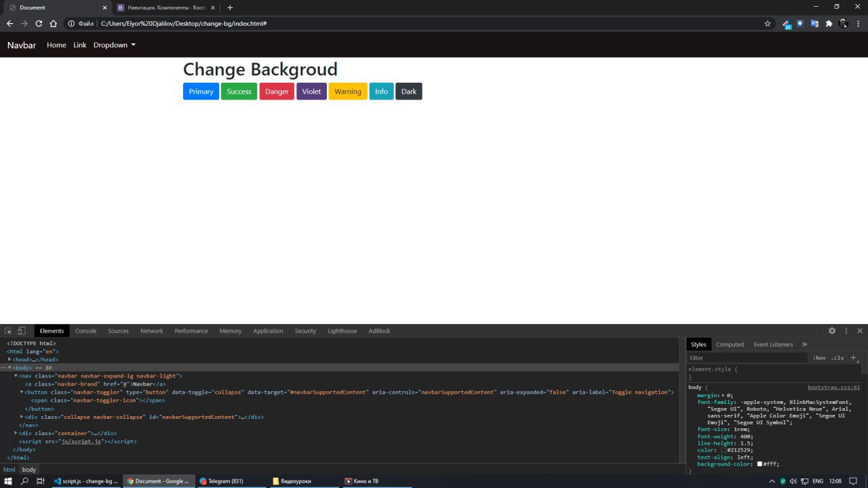This screenshot has width=868, height=488.
Task: Switch to the Console tab
Action: click(x=85, y=331)
